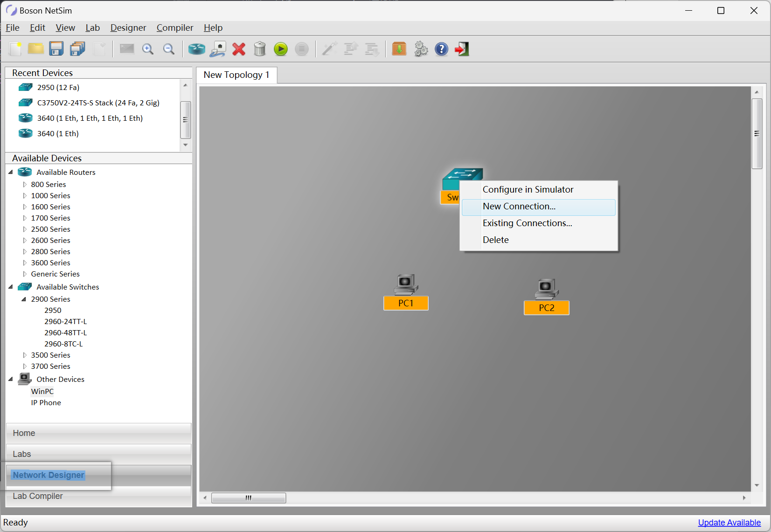The height and width of the screenshot is (532, 771).
Task: Open help with the blue question icon
Action: 441,49
